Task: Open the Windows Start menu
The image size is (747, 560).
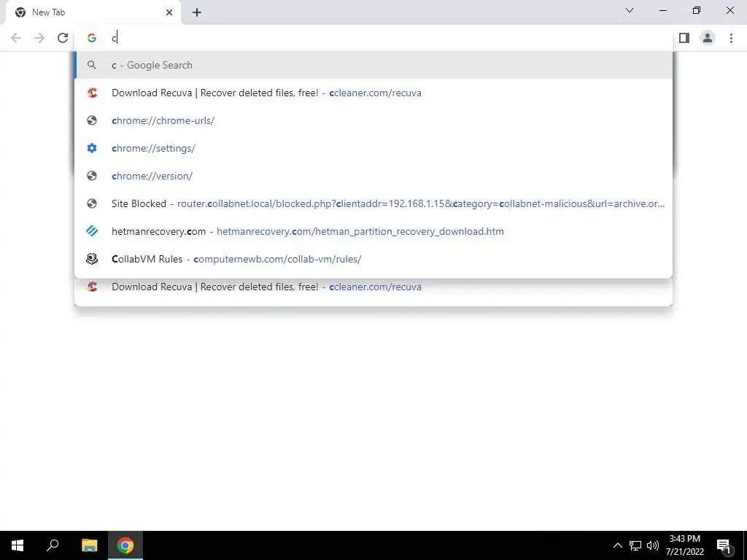Action: tap(18, 545)
